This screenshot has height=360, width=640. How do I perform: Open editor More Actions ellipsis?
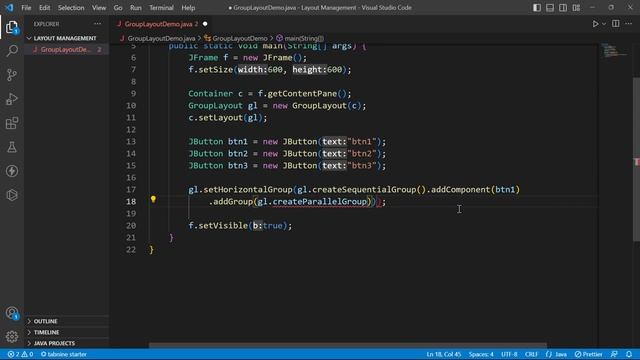pos(628,24)
